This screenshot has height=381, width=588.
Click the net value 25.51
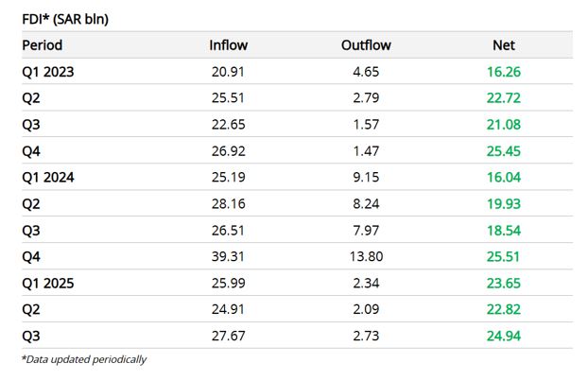(504, 256)
